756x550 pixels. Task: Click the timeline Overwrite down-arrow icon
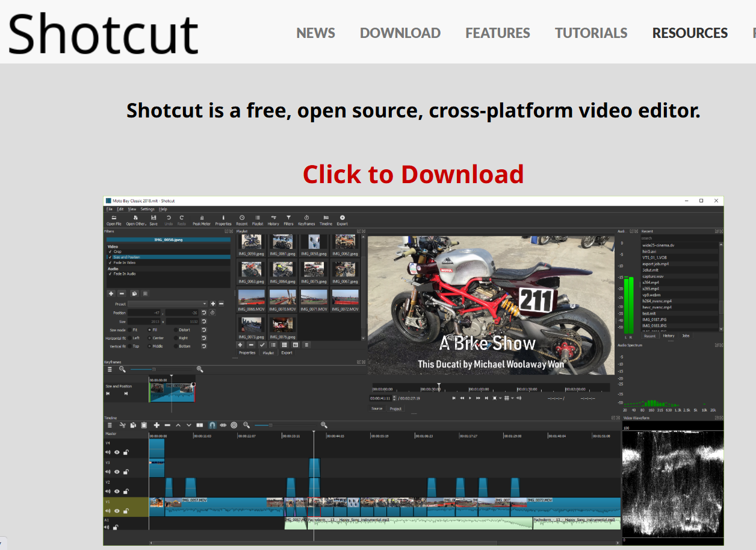pos(189,425)
